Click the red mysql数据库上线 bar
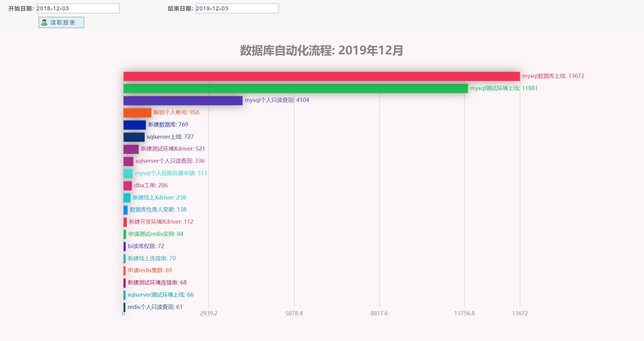 (322, 76)
